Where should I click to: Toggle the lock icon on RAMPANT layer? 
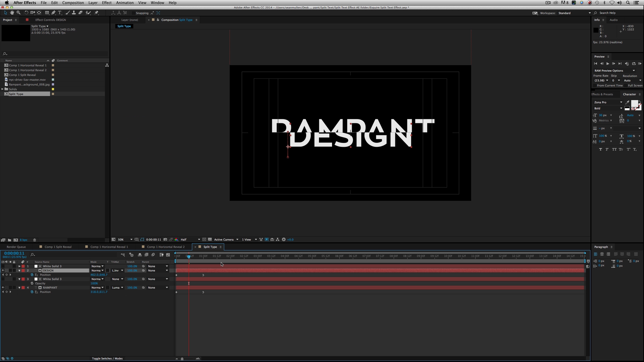tap(14, 287)
